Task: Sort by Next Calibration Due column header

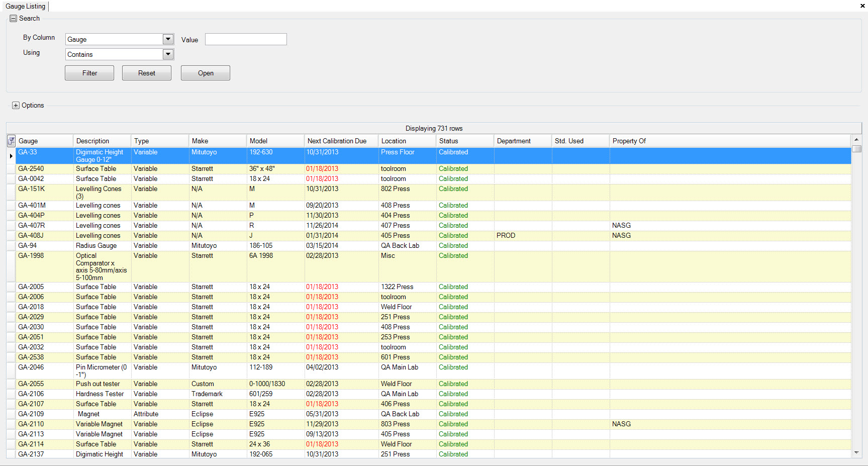Action: [342, 141]
